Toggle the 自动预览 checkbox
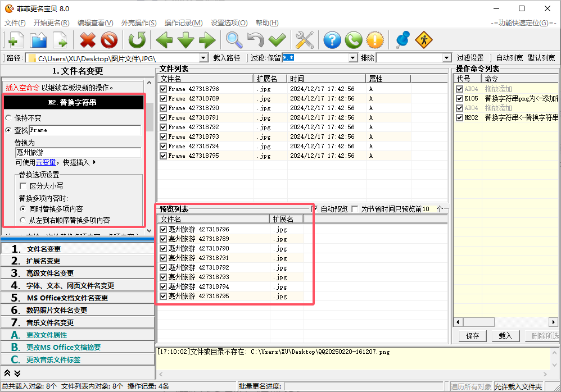The width and height of the screenshot is (561, 392). pyautogui.click(x=315, y=209)
